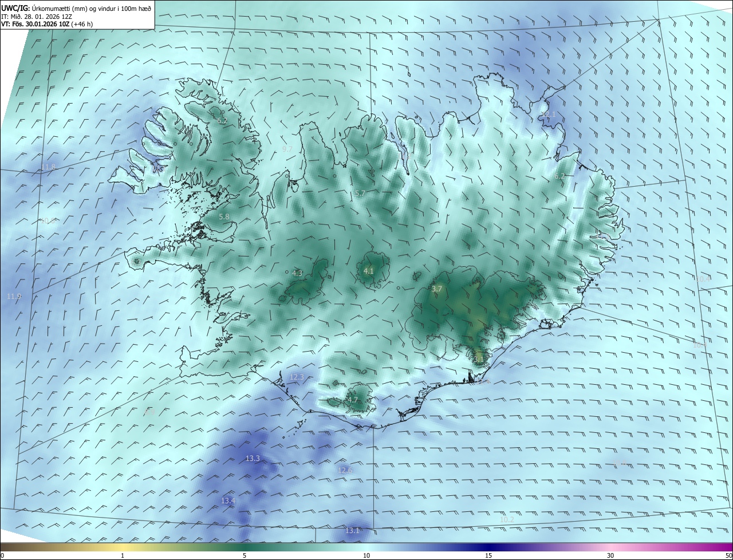Click the dark navy colorbar segment above 15

pyautogui.click(x=488, y=547)
